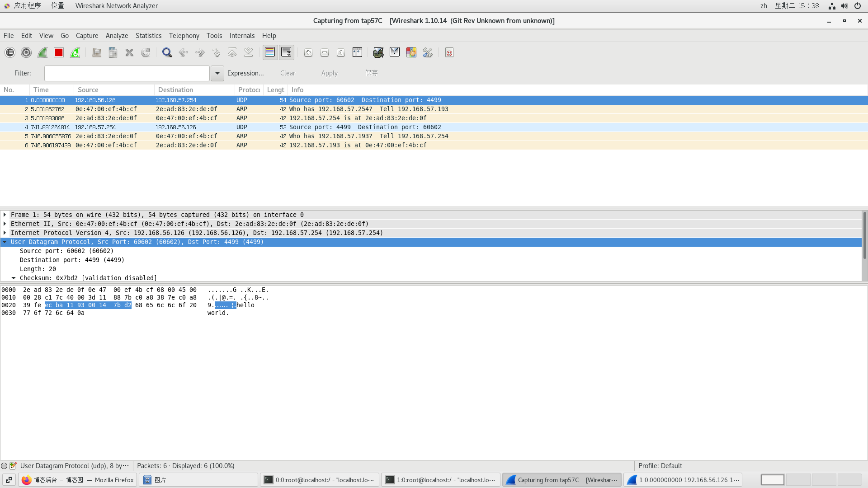Click the expert info status circle

[x=4, y=466]
